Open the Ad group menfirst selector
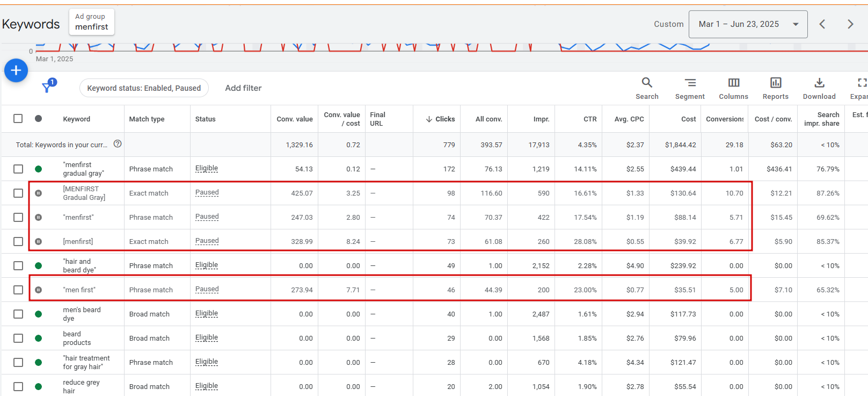 pyautogui.click(x=92, y=22)
